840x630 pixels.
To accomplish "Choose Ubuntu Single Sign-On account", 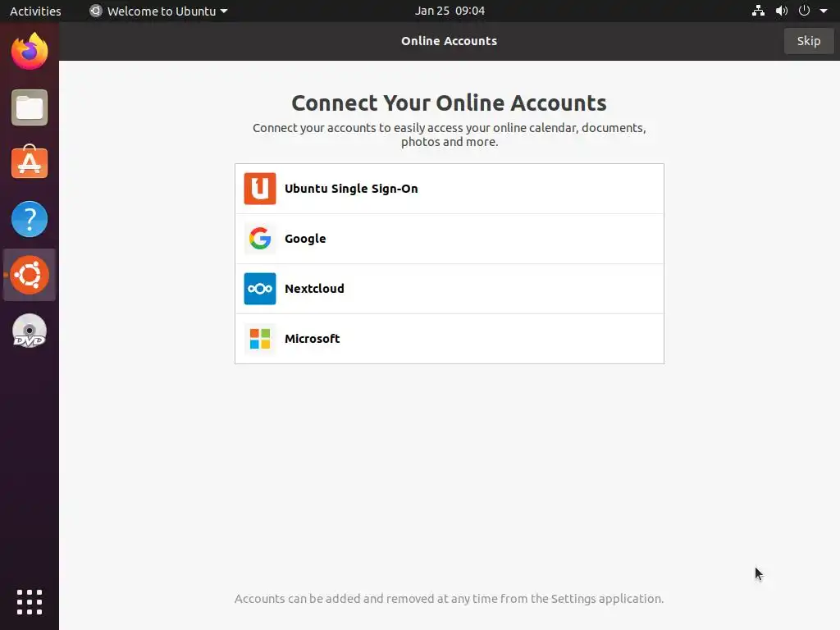I will [x=450, y=189].
